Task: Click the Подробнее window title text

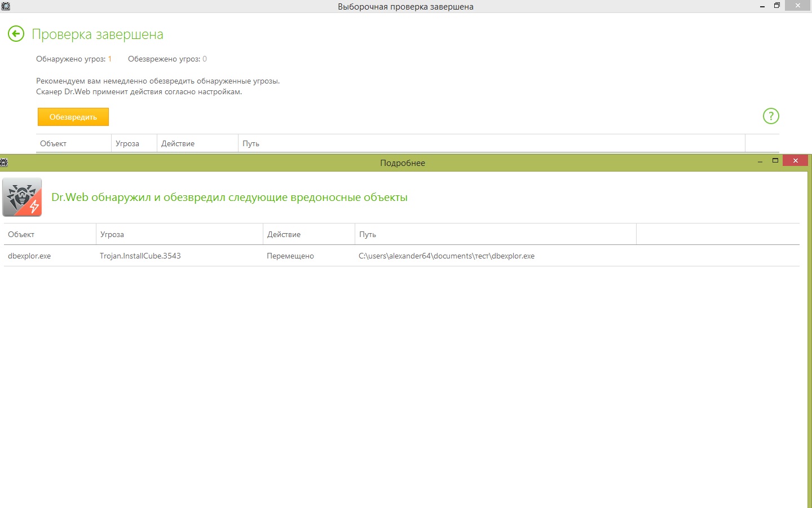Action: click(403, 163)
